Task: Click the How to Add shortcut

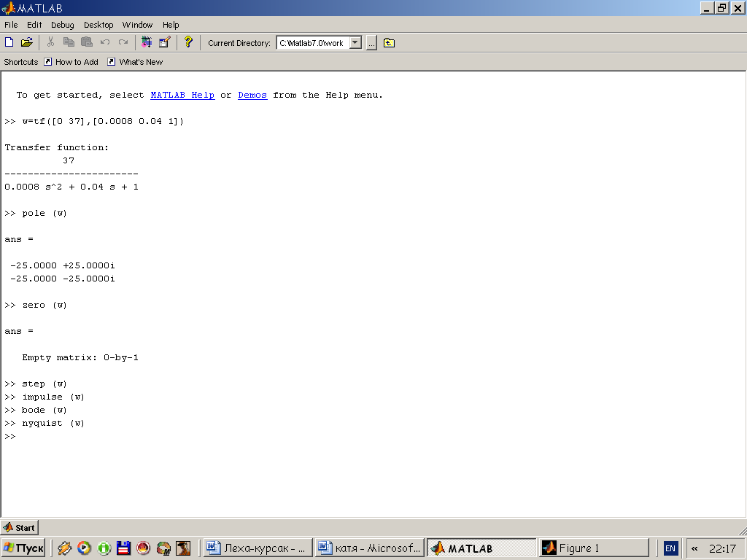Action: 71,62
